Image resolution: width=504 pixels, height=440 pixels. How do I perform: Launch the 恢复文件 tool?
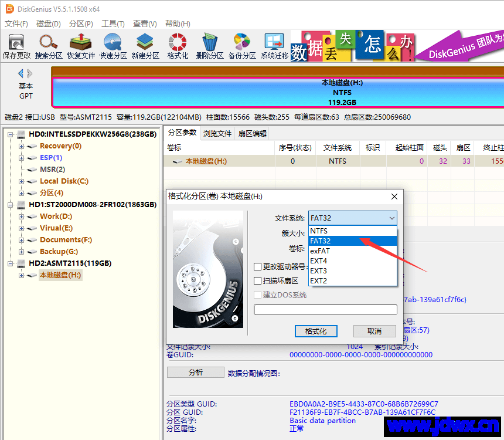(x=81, y=46)
